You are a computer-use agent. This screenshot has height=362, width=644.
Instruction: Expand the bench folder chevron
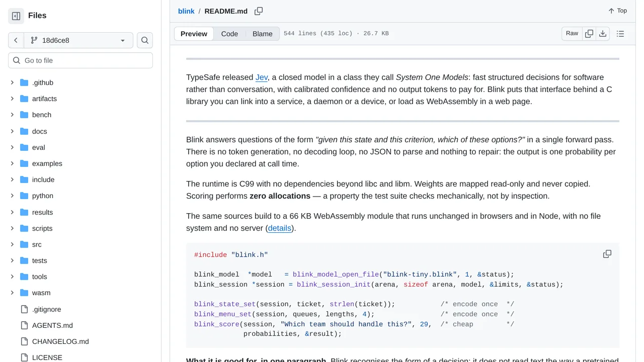(12, 115)
